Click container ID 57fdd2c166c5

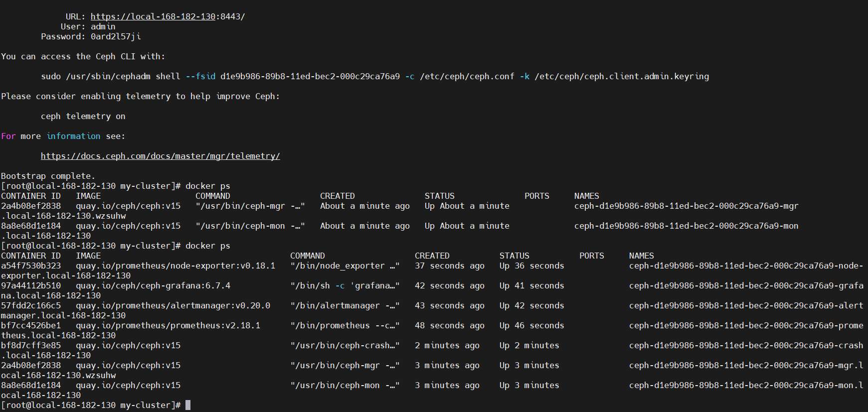[31, 305]
